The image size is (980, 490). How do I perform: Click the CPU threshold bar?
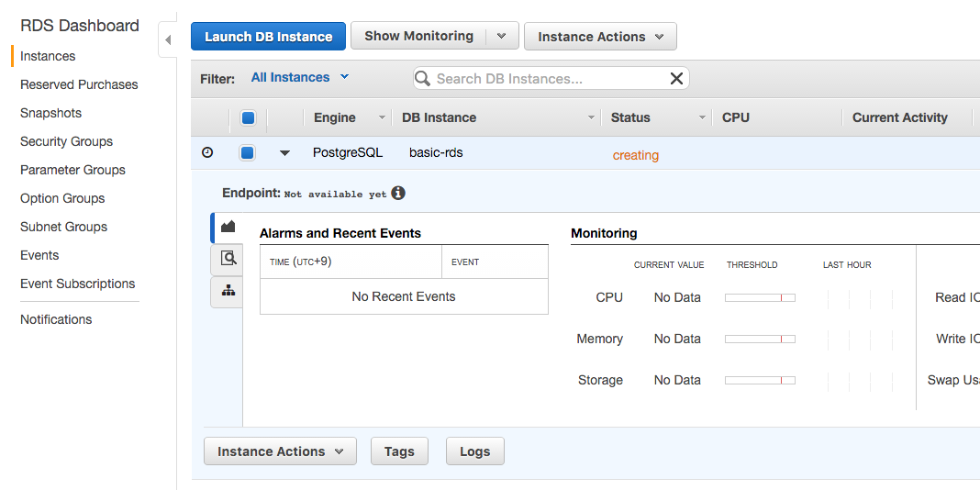[x=760, y=298]
